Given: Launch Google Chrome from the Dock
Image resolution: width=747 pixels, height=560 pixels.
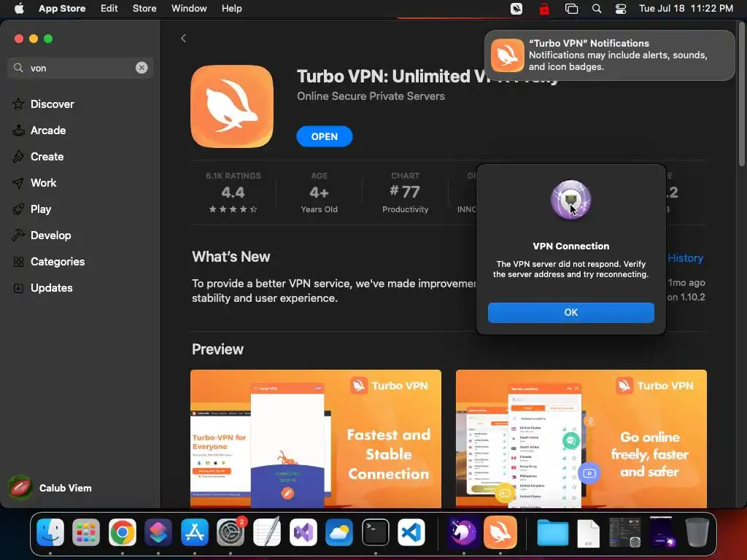Looking at the screenshot, I should click(x=123, y=532).
